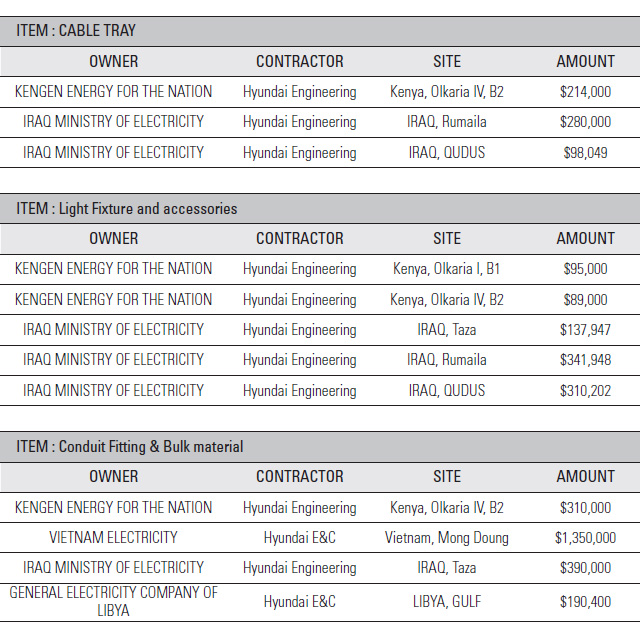Select the $214,000 amount cell
Image resolution: width=640 pixels, height=636 pixels.
point(585,92)
